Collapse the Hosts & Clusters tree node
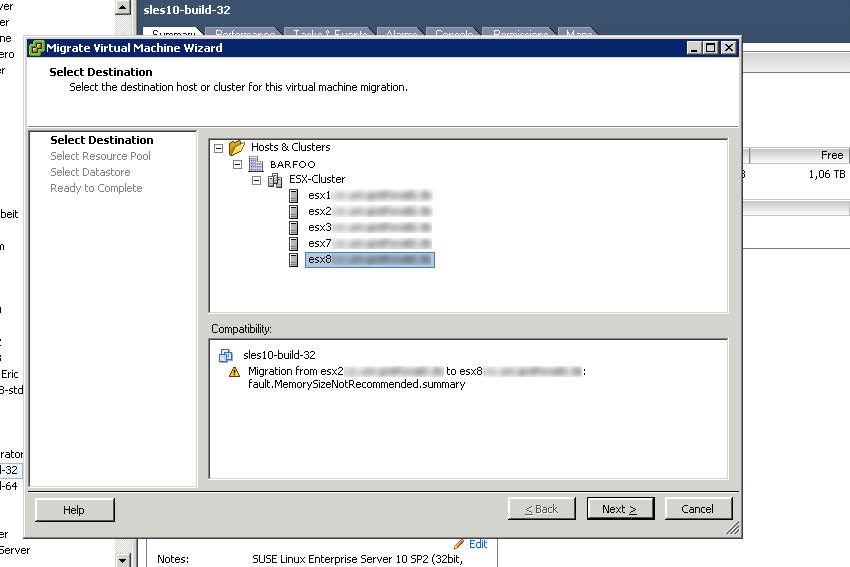850x567 pixels. pos(219,148)
